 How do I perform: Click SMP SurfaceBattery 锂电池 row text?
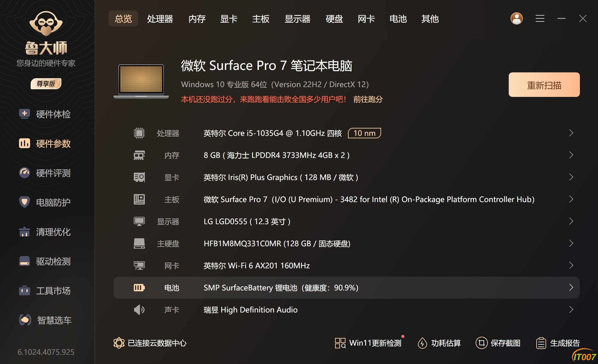pos(281,288)
